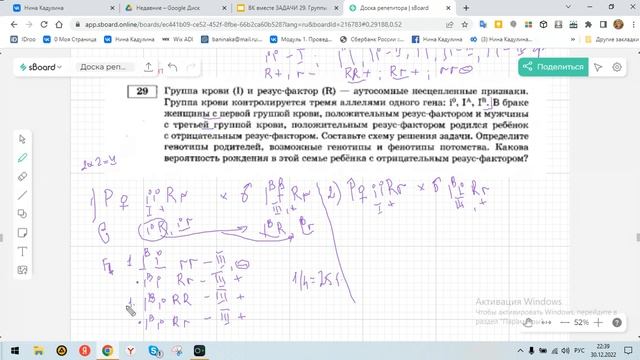This screenshot has width=640, height=360.
Task: Open the bannaka@mail.ru bookmark
Action: point(232,39)
